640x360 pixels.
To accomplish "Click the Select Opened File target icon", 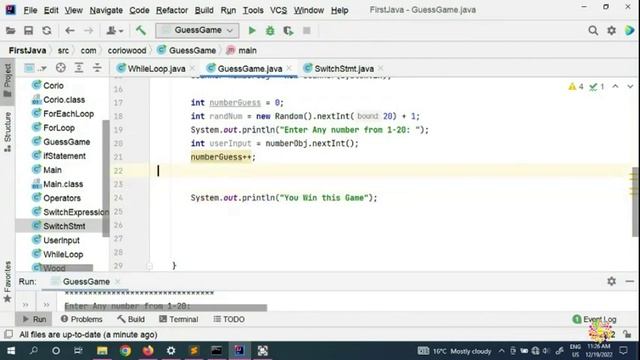I will [x=61, y=68].
